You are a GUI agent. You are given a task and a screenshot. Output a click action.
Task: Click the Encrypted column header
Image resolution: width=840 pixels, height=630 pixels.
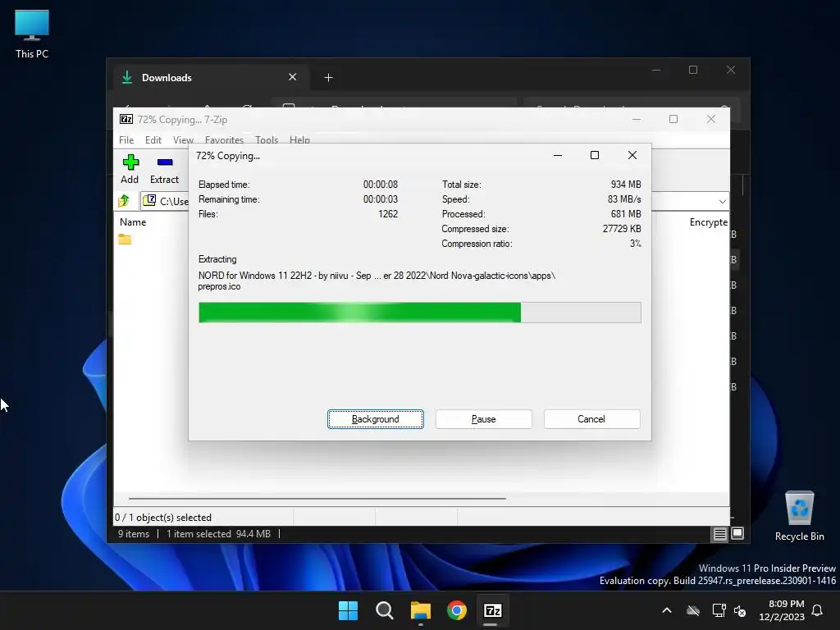pyautogui.click(x=708, y=221)
